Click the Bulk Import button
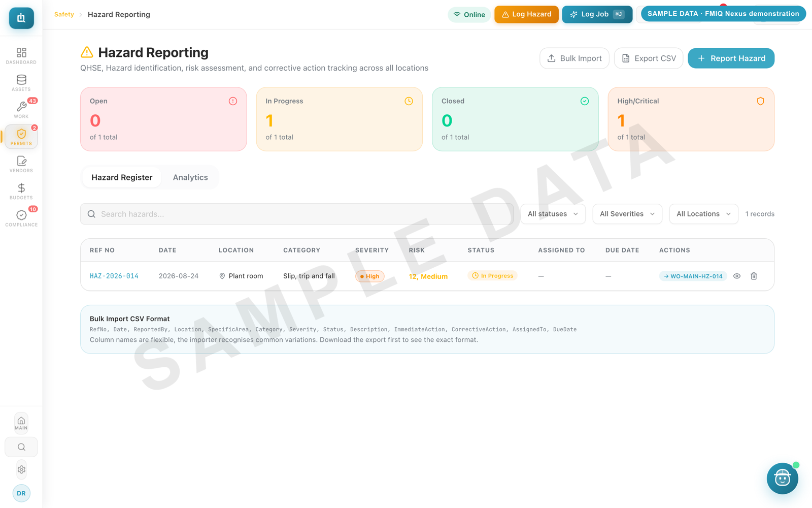The height and width of the screenshot is (508, 812). tap(574, 58)
